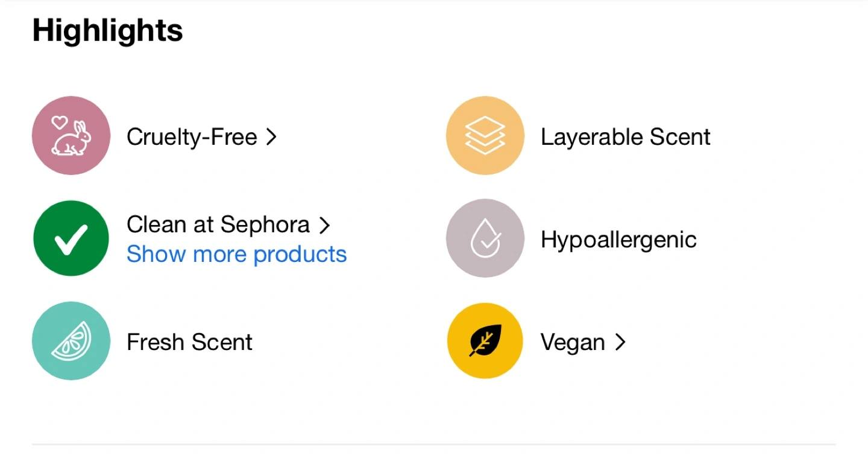868x458 pixels.
Task: Select the Cruelty-Free label text
Action: tap(192, 138)
